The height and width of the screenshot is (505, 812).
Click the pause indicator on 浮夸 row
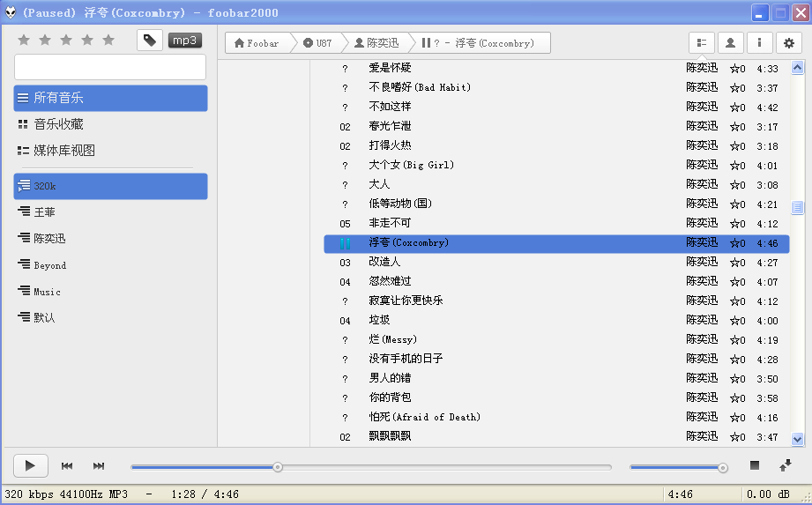coord(345,243)
